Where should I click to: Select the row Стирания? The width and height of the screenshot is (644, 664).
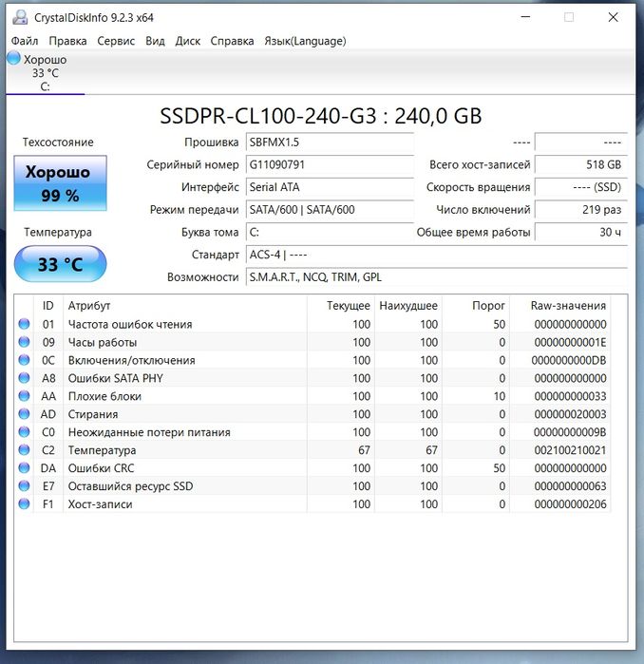313,414
